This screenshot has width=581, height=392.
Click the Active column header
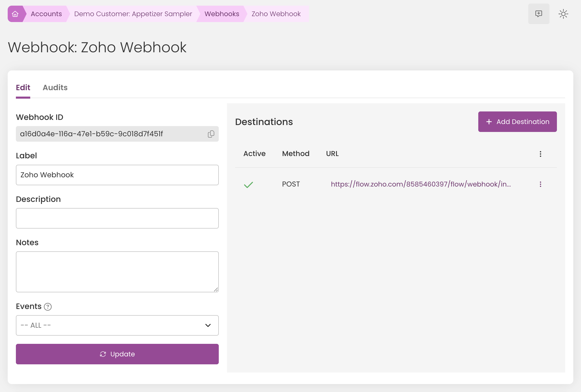pyautogui.click(x=254, y=153)
